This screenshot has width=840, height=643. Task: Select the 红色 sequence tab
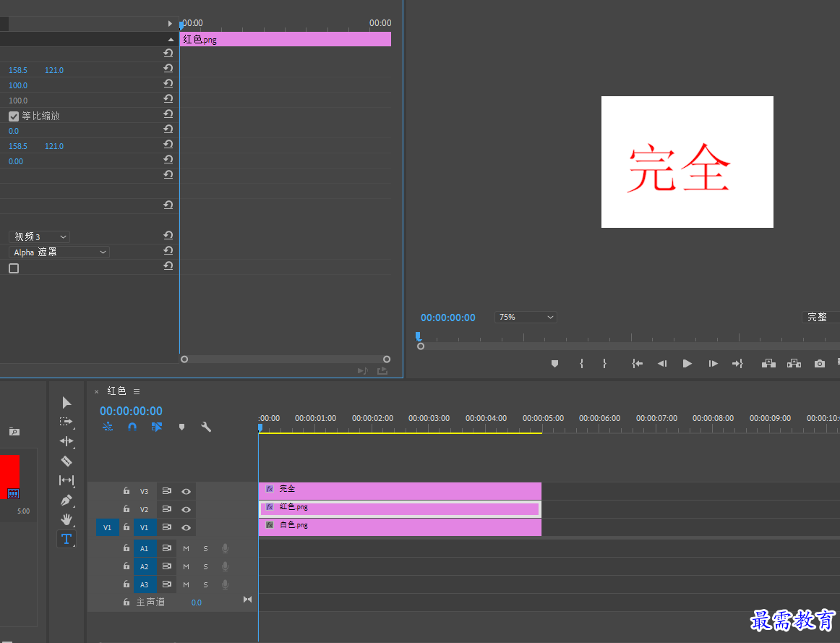click(x=116, y=391)
